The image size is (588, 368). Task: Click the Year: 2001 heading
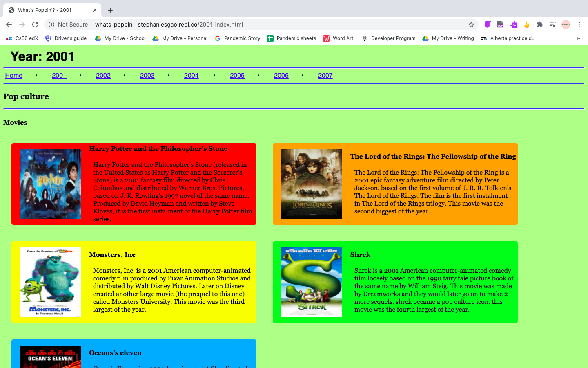coord(42,56)
